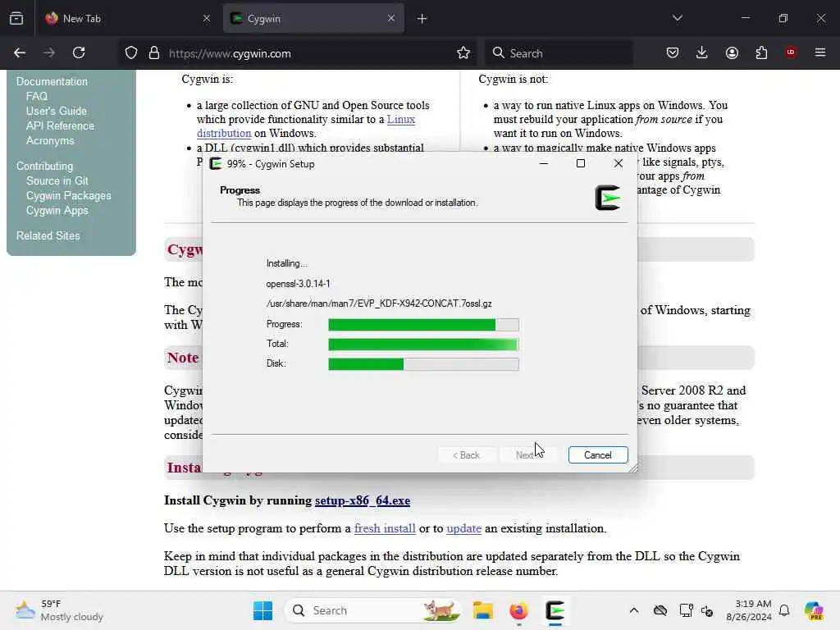Switch to the Cygwin browser tab
Screen dimensions: 840x630
(313, 18)
